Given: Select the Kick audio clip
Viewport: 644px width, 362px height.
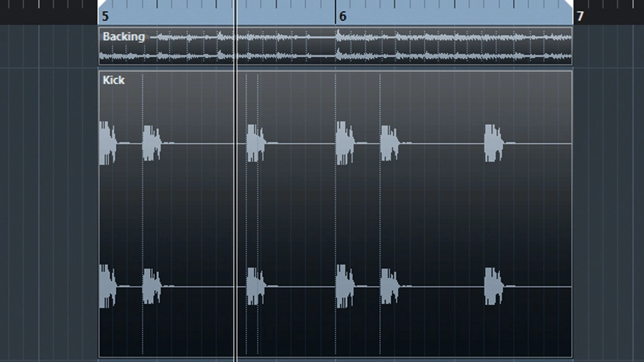Looking at the screenshot, I should pos(335,214).
